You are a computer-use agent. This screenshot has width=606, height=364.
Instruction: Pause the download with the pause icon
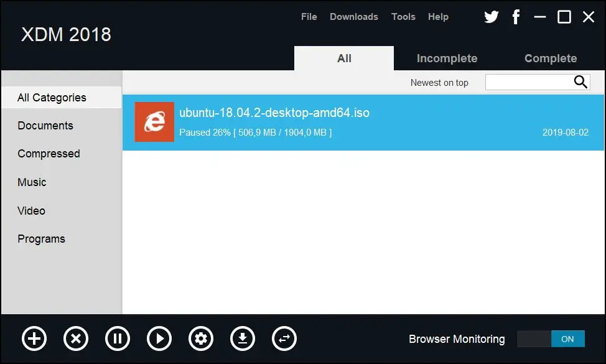pyautogui.click(x=118, y=339)
